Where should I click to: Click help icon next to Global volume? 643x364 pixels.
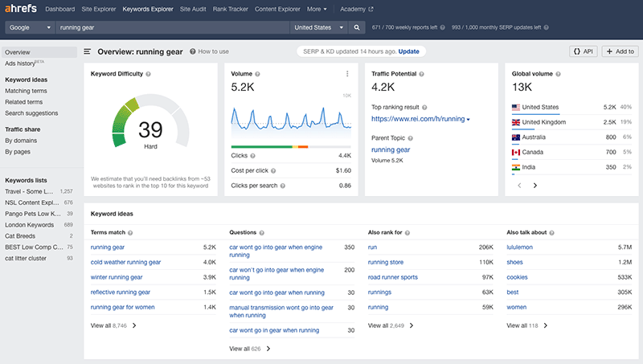pyautogui.click(x=558, y=74)
